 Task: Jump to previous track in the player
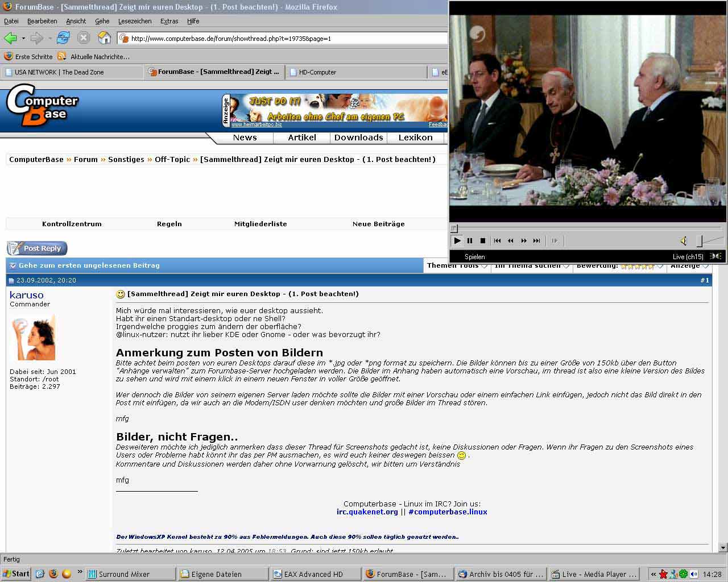(x=497, y=241)
